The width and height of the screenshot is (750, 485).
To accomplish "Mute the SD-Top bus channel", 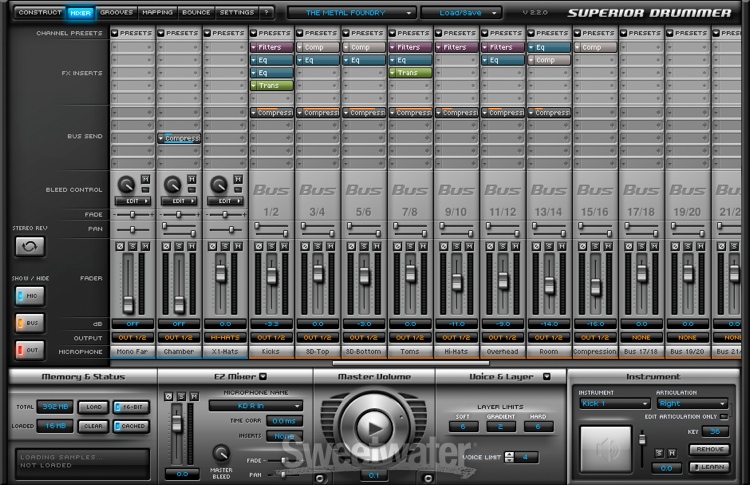I will pyautogui.click(x=329, y=245).
